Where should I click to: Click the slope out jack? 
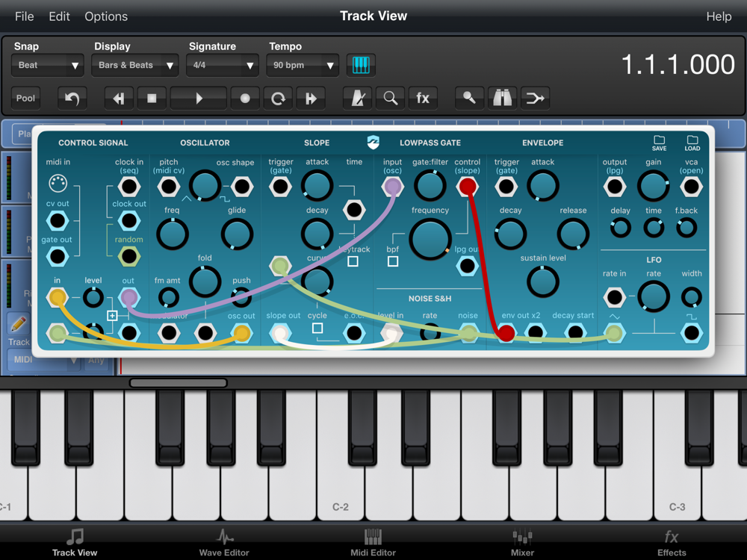pos(280,333)
